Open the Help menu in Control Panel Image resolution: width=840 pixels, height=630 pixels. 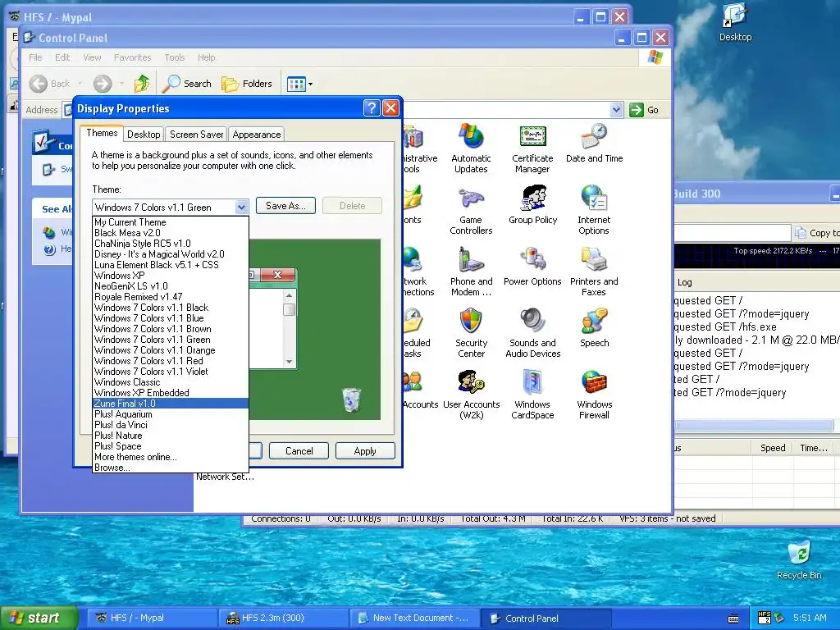206,57
